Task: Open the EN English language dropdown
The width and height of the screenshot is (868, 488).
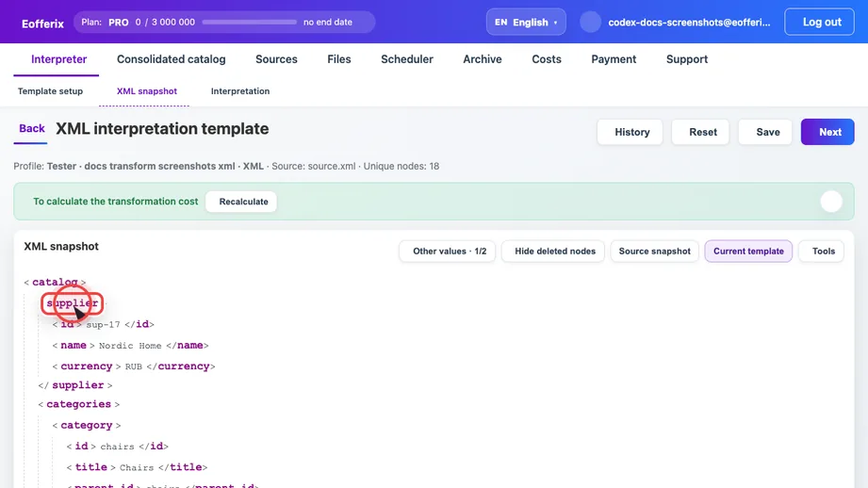Action: (x=526, y=22)
